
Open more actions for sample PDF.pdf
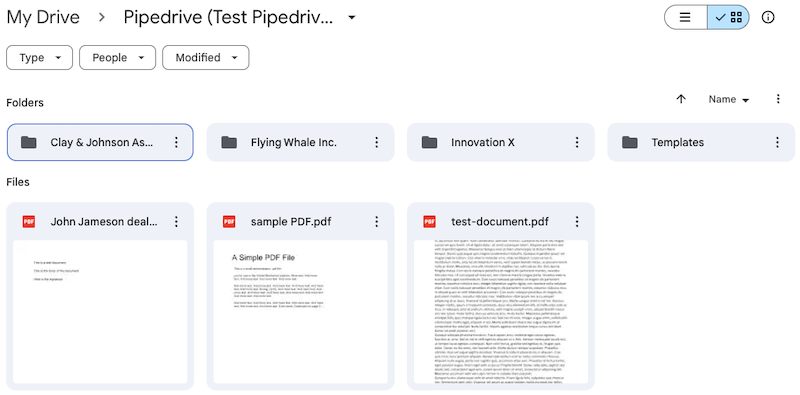[x=377, y=221]
